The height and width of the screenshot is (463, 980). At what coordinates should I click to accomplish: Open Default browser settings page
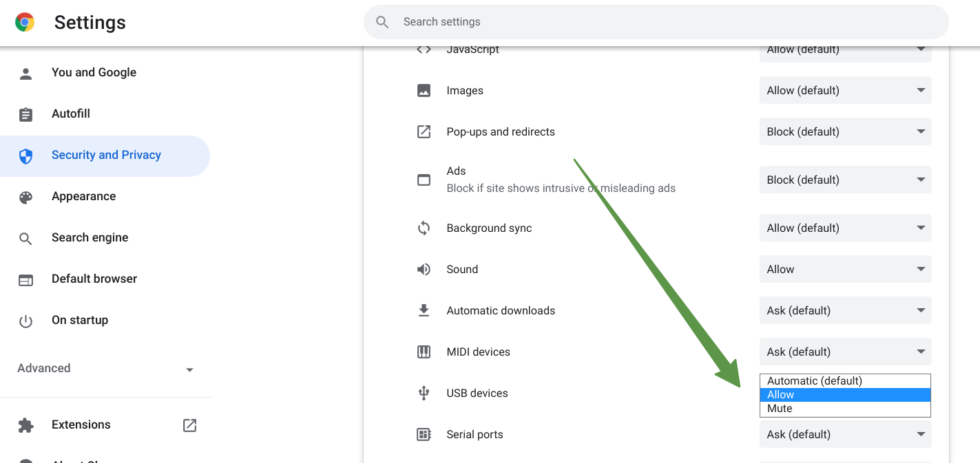(94, 279)
